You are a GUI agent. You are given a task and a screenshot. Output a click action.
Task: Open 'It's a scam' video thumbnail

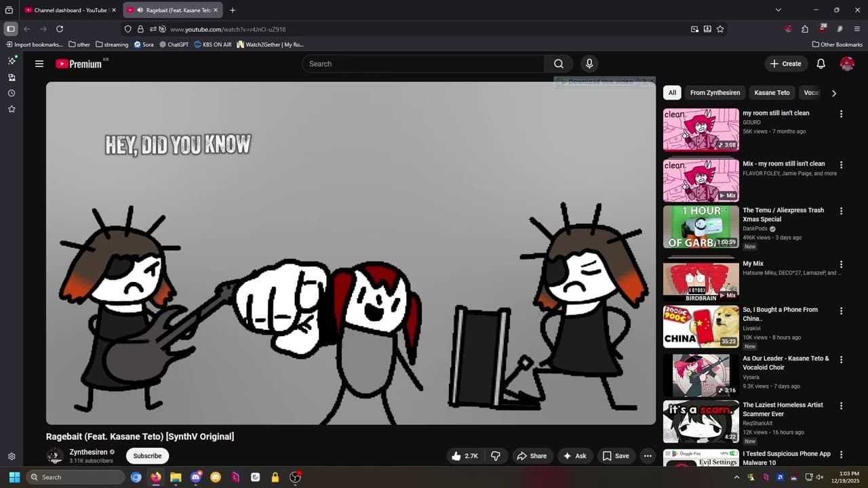pos(701,422)
